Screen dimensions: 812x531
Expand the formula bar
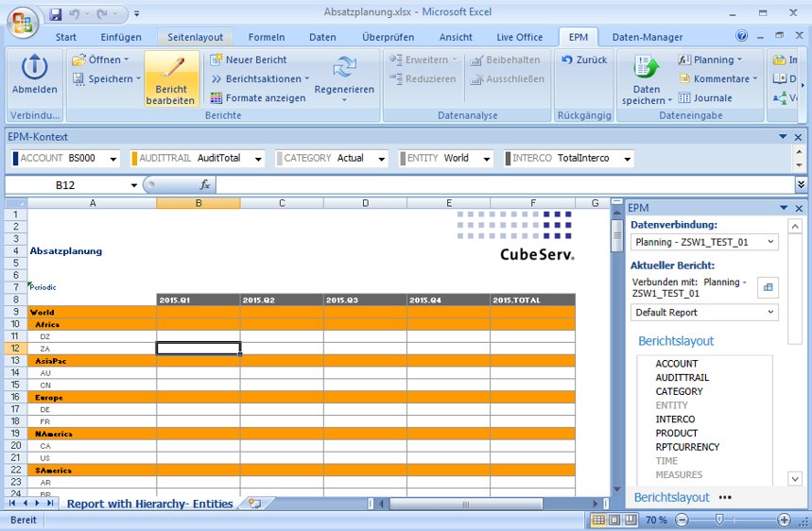pyautogui.click(x=801, y=184)
